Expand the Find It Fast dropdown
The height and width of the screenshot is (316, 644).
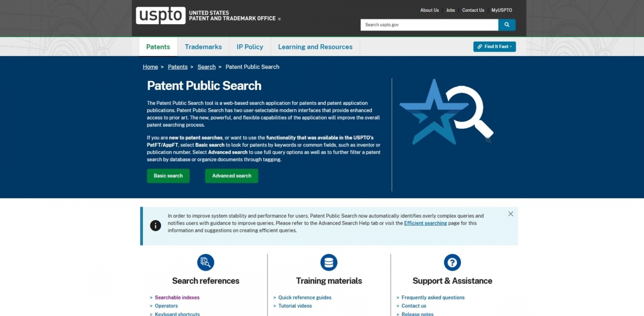[494, 47]
